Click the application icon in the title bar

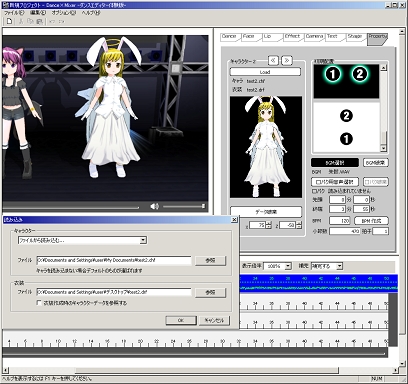(x=5, y=5)
